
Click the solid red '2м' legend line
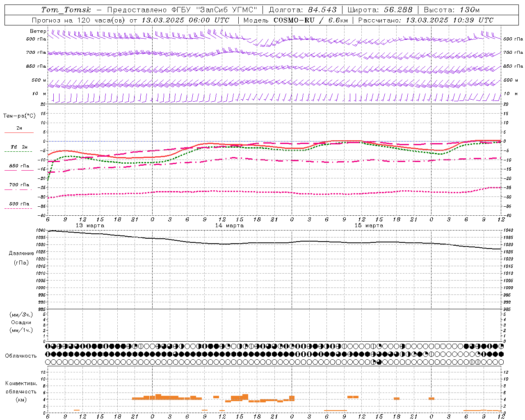pos(19,133)
